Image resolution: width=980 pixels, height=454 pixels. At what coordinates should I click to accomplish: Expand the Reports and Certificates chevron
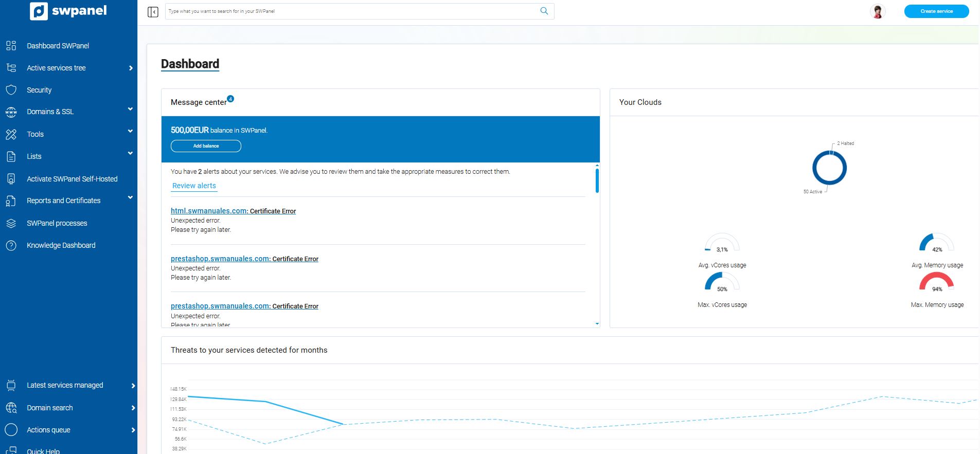point(130,197)
